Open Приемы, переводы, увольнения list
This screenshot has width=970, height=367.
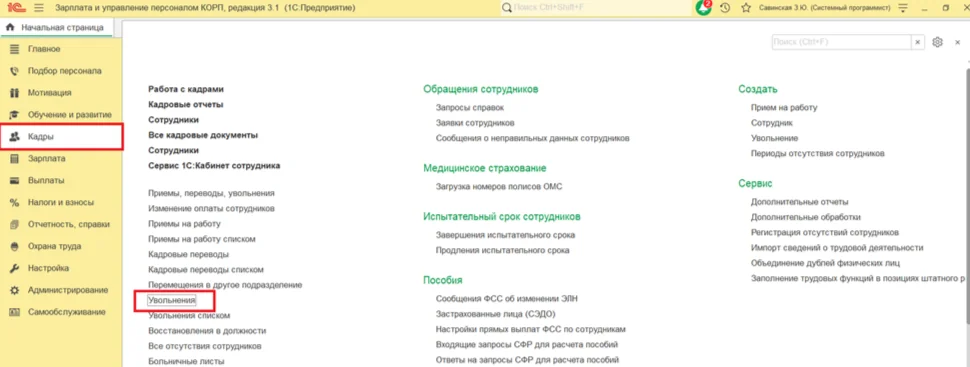[x=211, y=193]
